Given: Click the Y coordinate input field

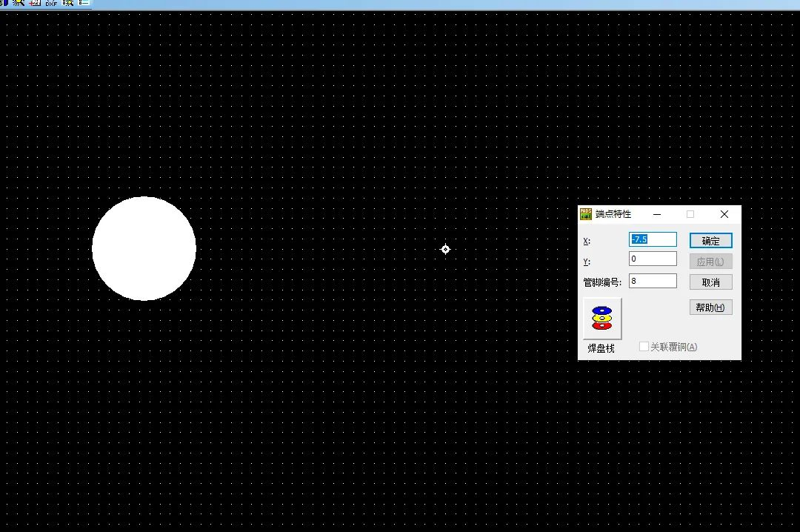Looking at the screenshot, I should (x=653, y=258).
